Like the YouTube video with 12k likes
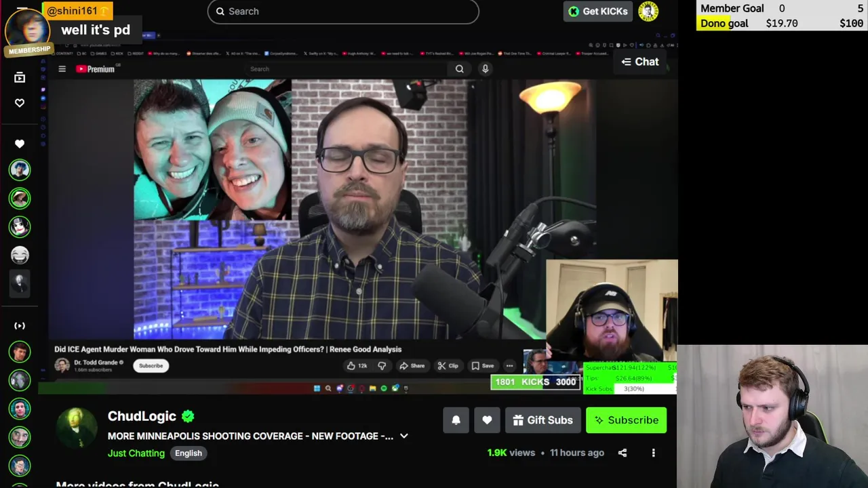 coord(357,366)
